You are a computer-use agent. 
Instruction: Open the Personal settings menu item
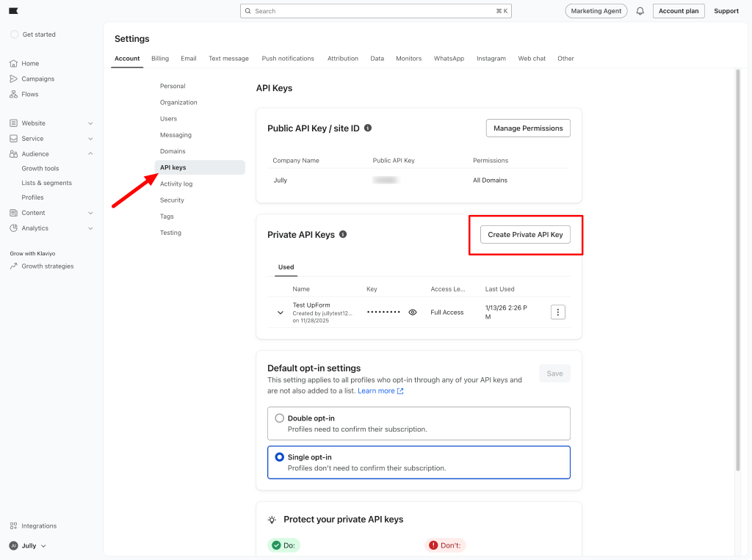[173, 86]
